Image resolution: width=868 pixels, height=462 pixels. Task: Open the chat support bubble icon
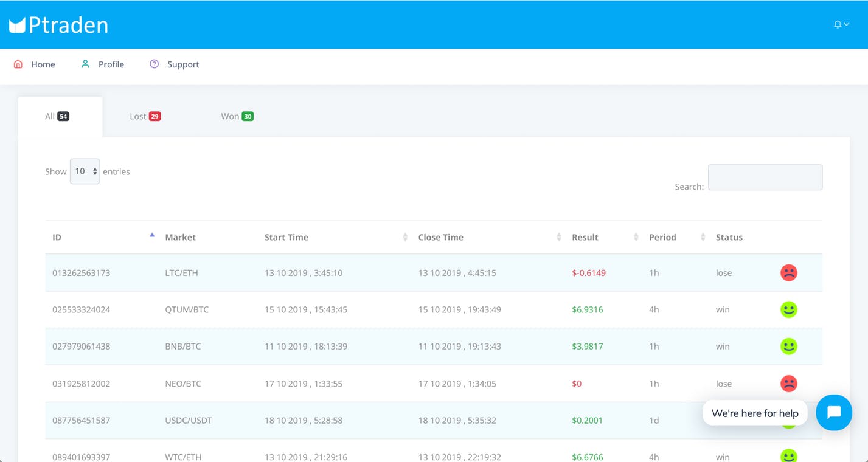(x=833, y=413)
